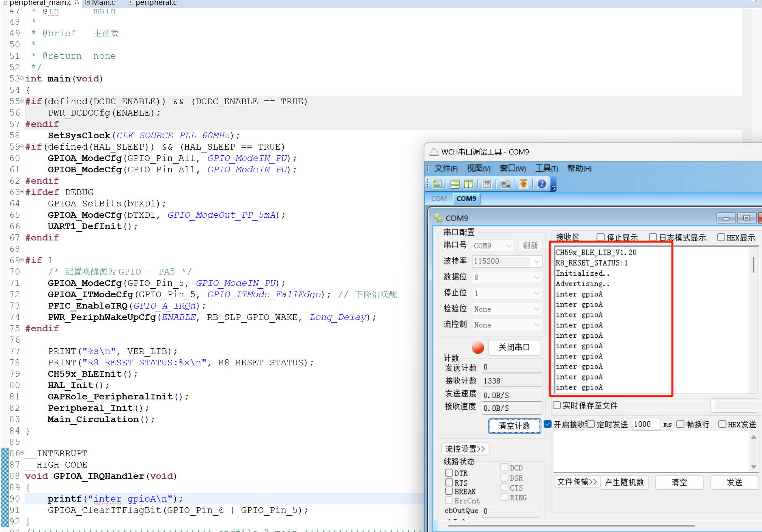Open the 帮助(H) menu
The width and height of the screenshot is (762, 532).
click(x=579, y=168)
